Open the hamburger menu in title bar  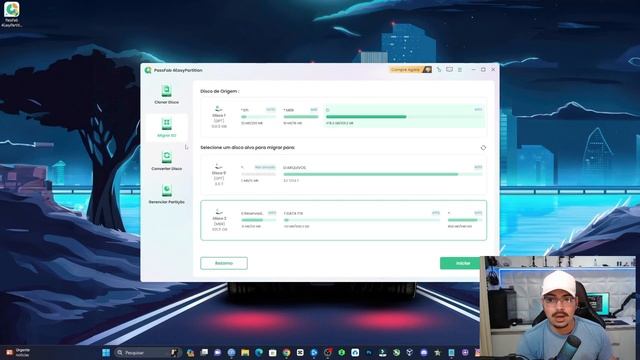460,70
